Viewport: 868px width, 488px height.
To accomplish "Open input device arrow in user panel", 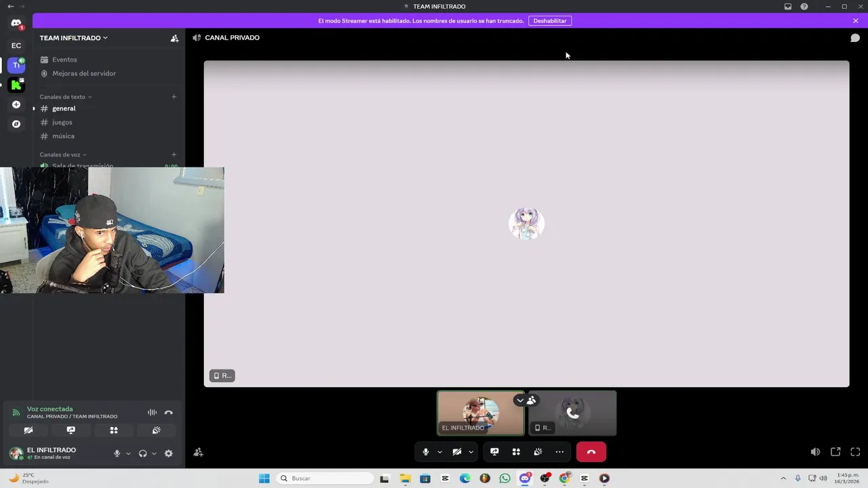I will [x=128, y=453].
